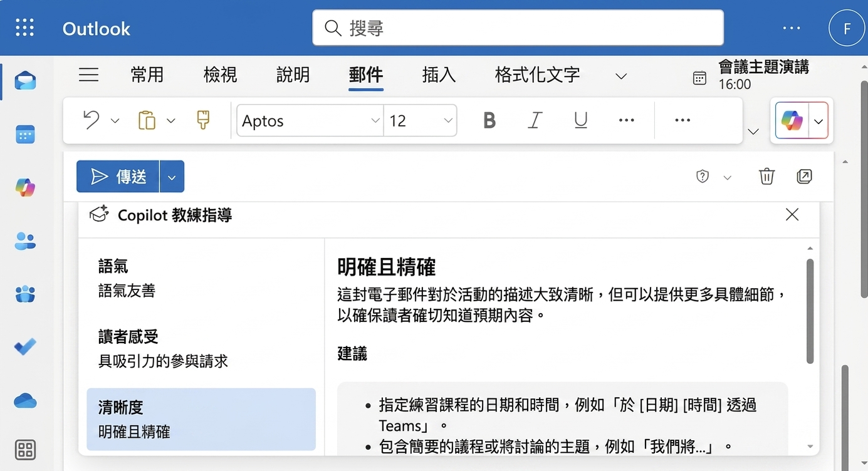Screen dimensions: 868x471
Task: Switch to the 格式化文字 tab
Action: pos(537,75)
